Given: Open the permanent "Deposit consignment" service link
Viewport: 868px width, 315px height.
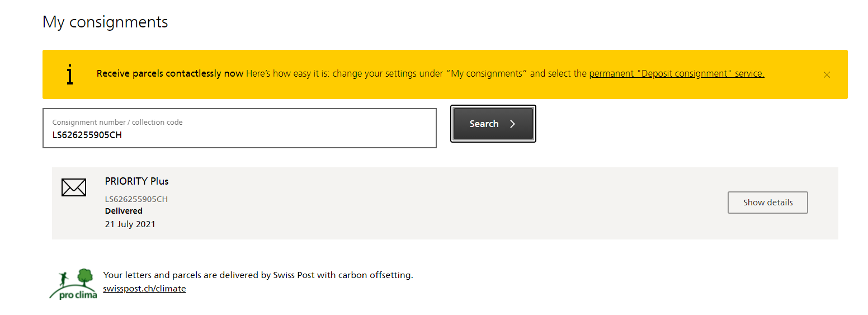Looking at the screenshot, I should [x=676, y=74].
